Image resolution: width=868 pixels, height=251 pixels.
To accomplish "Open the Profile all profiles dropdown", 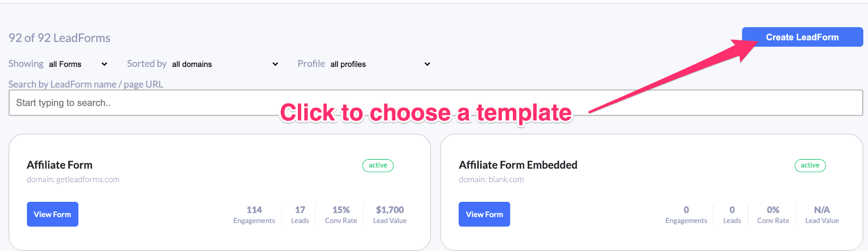I will (380, 64).
